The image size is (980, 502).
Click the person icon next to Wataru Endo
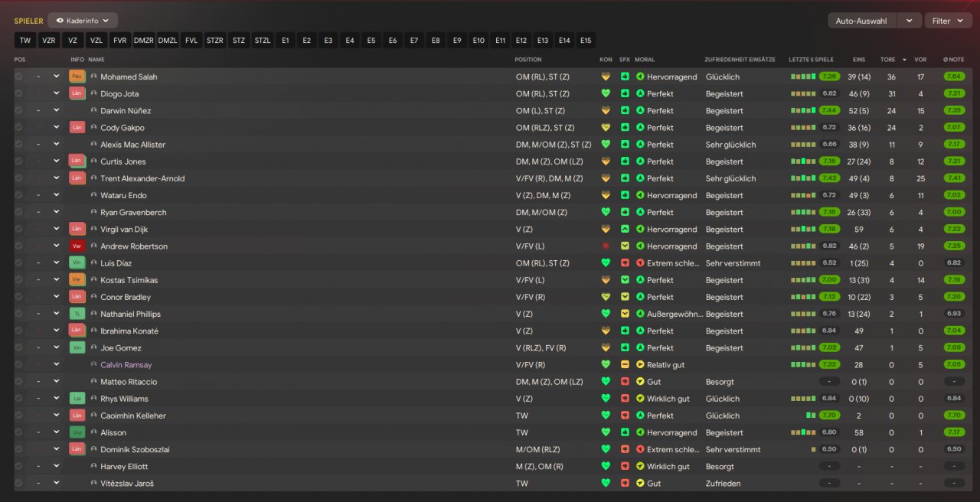(x=93, y=195)
